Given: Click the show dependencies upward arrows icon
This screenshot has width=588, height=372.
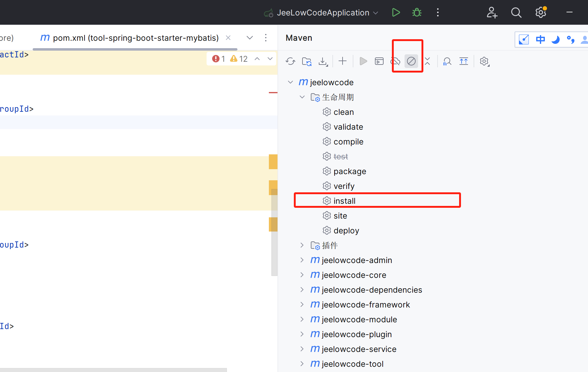Looking at the screenshot, I should pyautogui.click(x=463, y=61).
